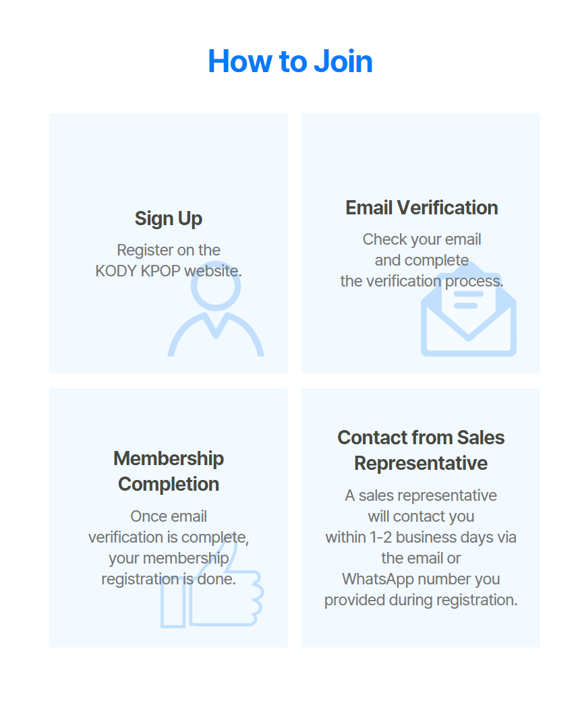Screen dimensions: 580x728
Task: Click 'and complete' text line
Action: tap(422, 260)
